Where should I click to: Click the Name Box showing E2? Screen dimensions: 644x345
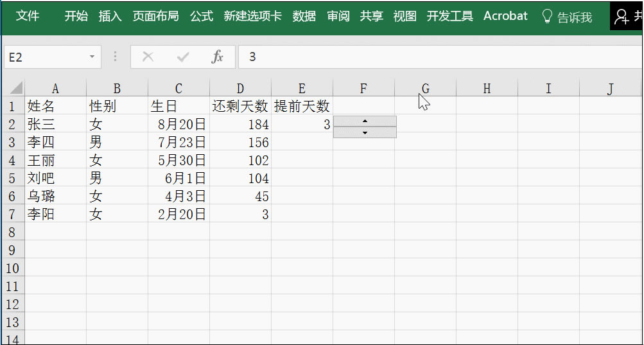pos(53,57)
